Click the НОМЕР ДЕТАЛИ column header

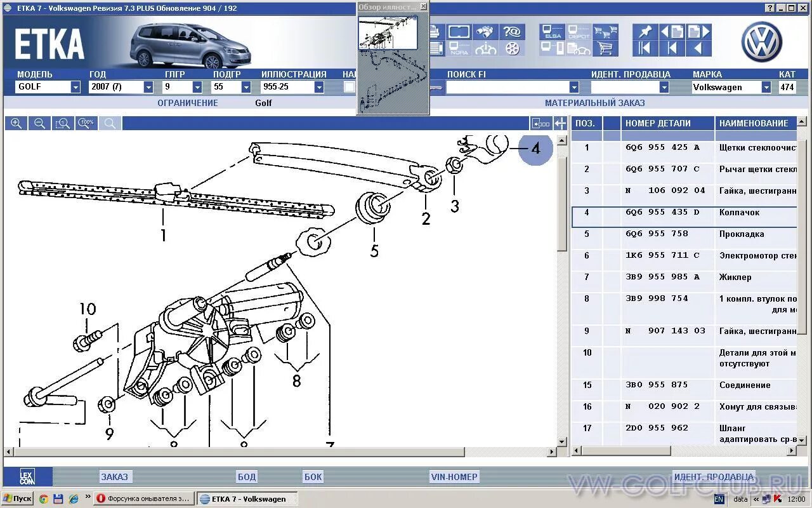(x=667, y=123)
